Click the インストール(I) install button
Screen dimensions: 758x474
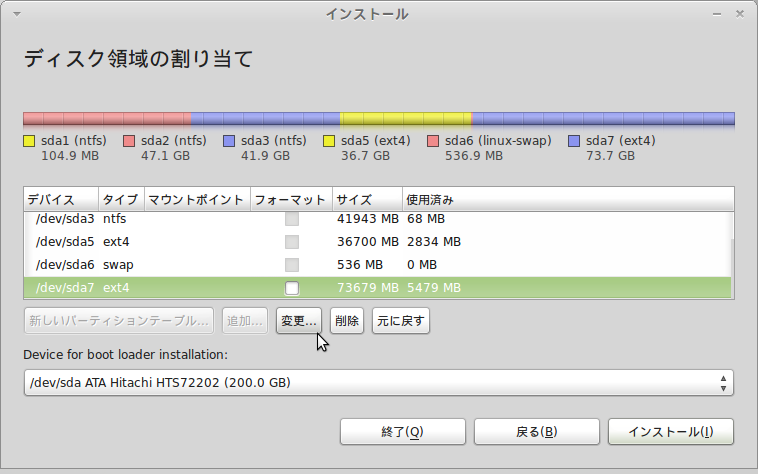click(x=671, y=431)
